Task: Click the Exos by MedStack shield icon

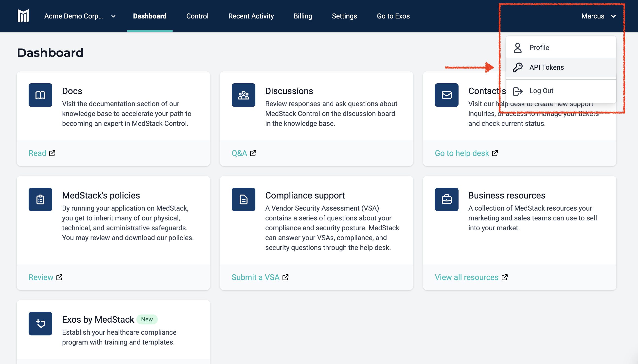Action: pos(40,324)
